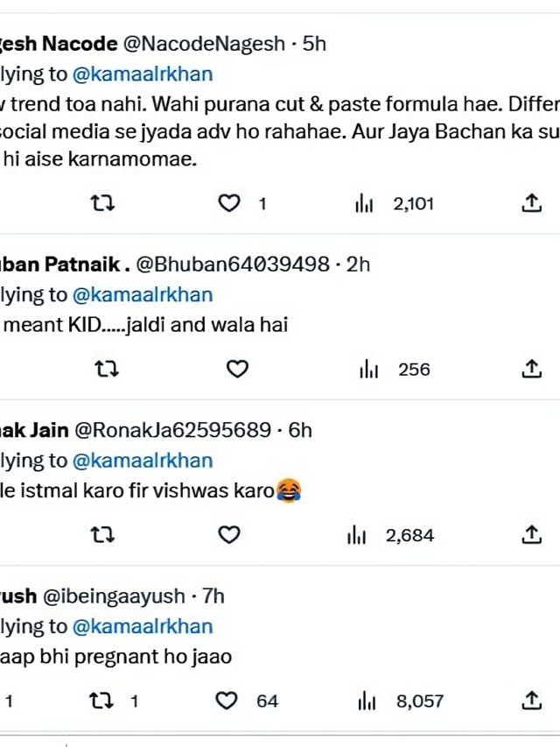View analytics showing 2,684 views
Viewport: 560px width, 747px height.
(390, 535)
